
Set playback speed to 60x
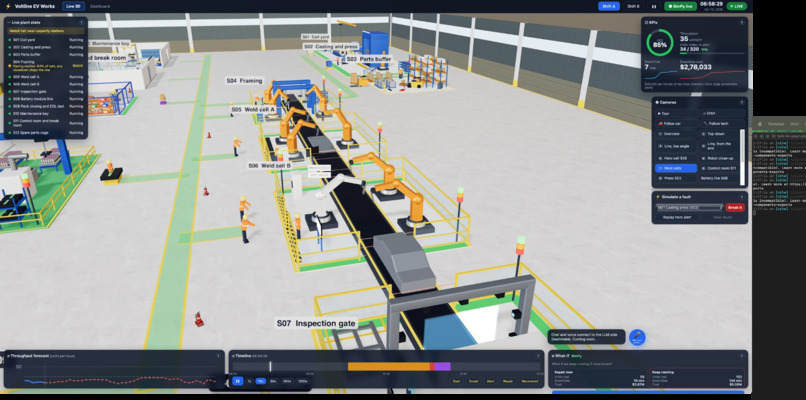click(273, 381)
